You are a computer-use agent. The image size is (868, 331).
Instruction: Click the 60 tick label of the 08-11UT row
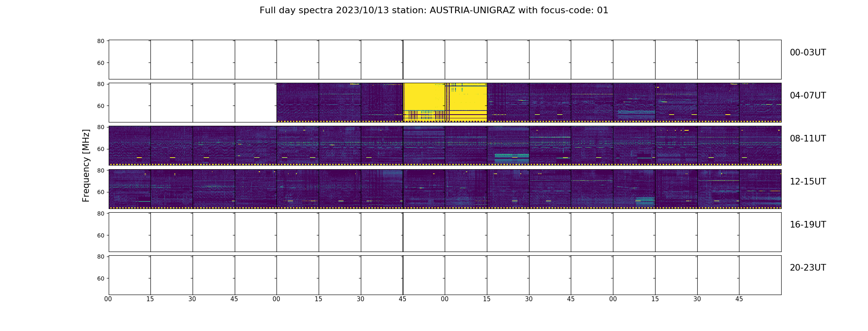pyautogui.click(x=100, y=149)
